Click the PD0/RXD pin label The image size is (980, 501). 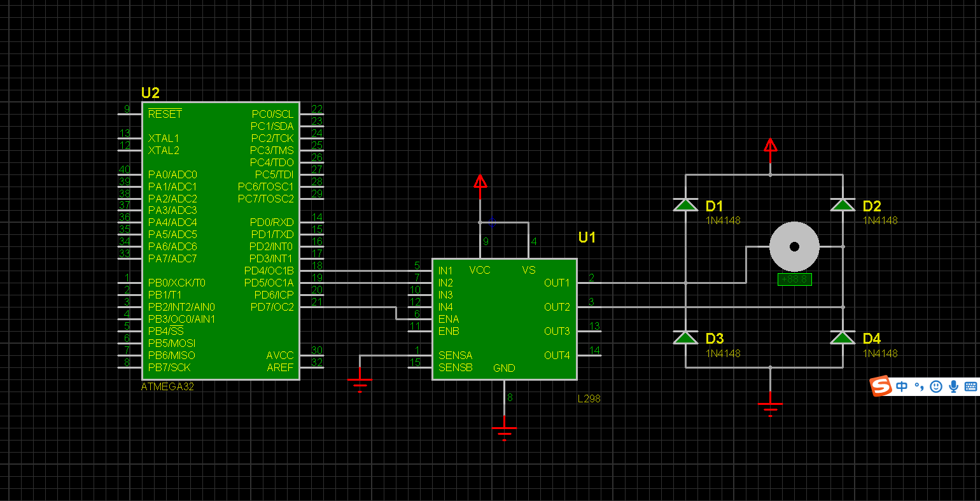point(272,222)
